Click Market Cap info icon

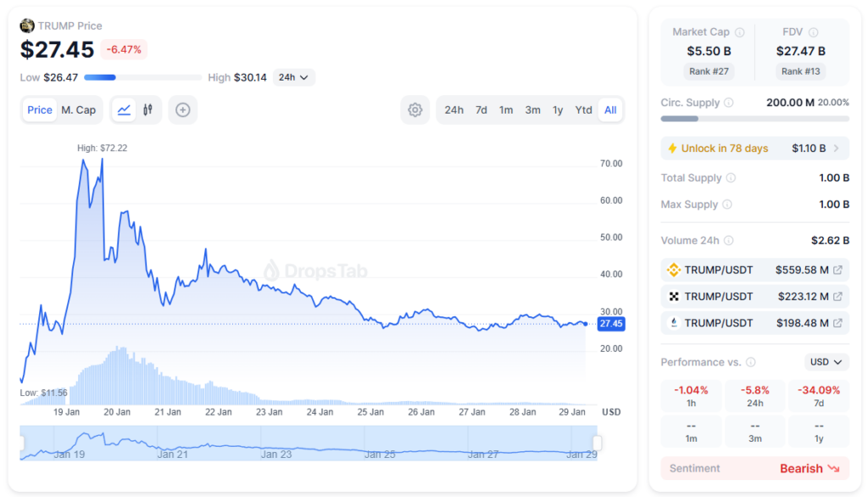[x=739, y=32]
